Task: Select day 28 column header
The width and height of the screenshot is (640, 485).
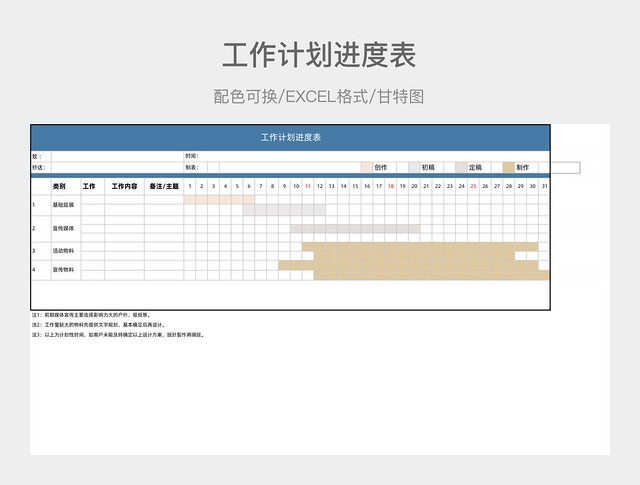Action: tap(509, 186)
